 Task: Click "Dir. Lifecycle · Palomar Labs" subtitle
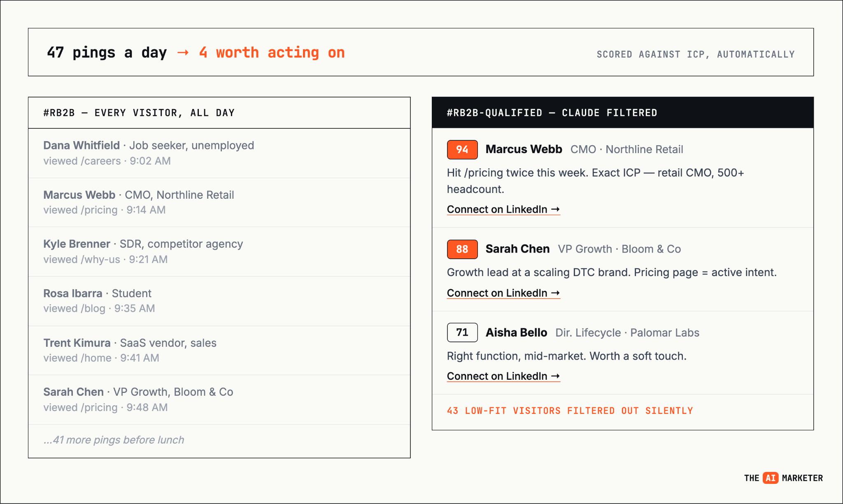[x=627, y=332]
